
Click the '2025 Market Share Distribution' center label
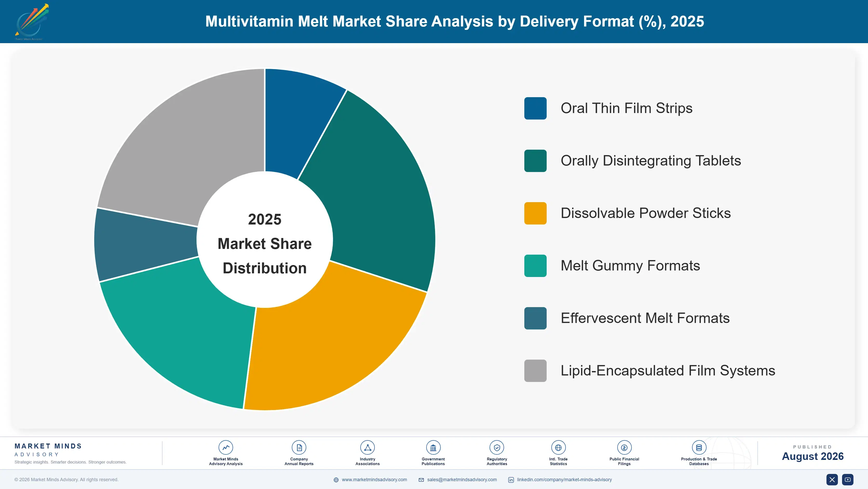coord(265,243)
